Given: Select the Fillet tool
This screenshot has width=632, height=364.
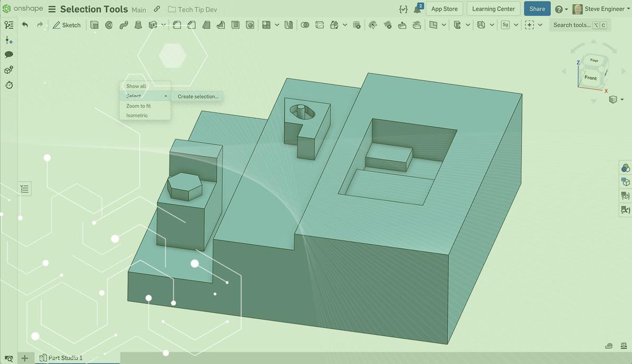Looking at the screenshot, I should pos(177,25).
